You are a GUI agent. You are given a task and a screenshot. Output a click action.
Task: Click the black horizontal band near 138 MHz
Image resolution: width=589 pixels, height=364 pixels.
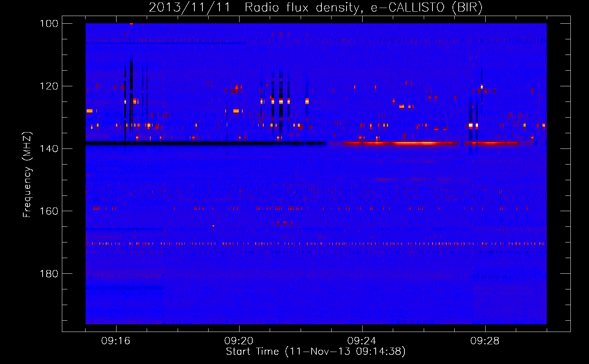click(206, 143)
